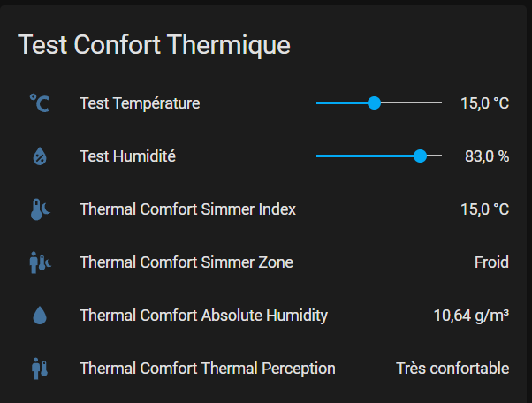This screenshot has width=532, height=403.
Task: Open the Thermal Comfort Simmer Index entity
Action: tap(270, 209)
